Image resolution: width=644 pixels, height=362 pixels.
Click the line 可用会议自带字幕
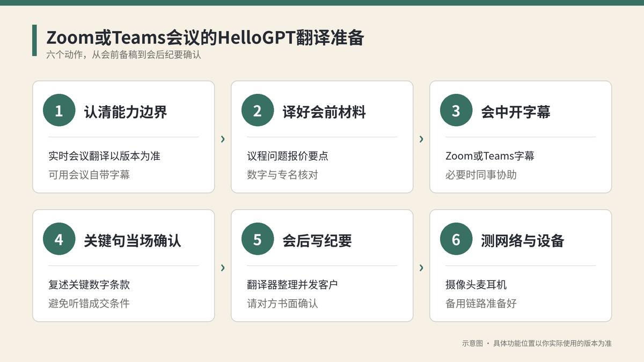pos(89,174)
